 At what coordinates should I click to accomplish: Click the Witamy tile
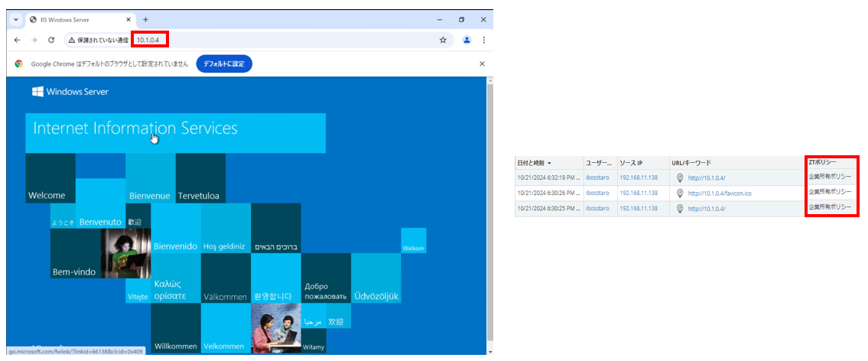click(314, 341)
